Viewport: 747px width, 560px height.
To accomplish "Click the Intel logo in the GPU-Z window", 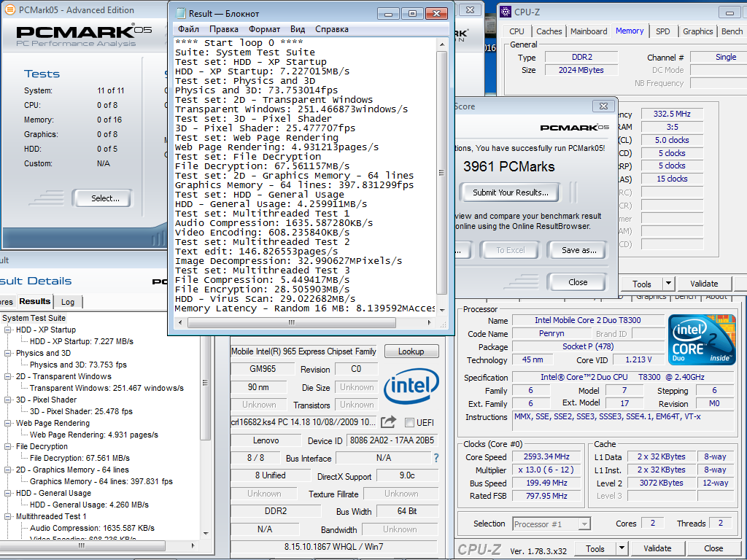I will [411, 385].
